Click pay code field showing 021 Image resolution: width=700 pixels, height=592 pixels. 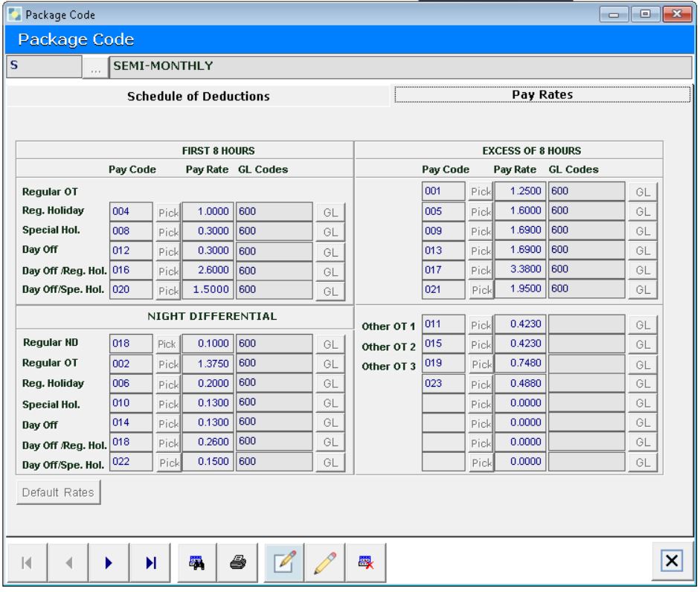coord(443,289)
